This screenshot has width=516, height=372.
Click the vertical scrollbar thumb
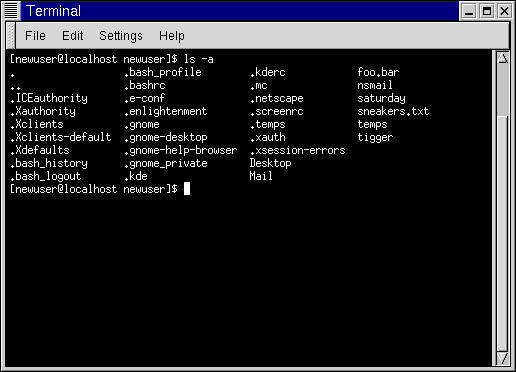pyautogui.click(x=502, y=90)
